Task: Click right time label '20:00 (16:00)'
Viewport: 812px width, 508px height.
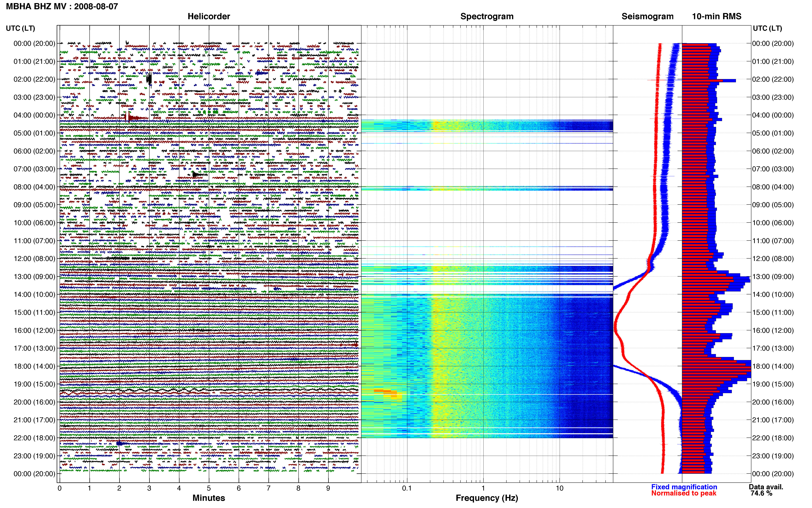Action: pyautogui.click(x=773, y=402)
